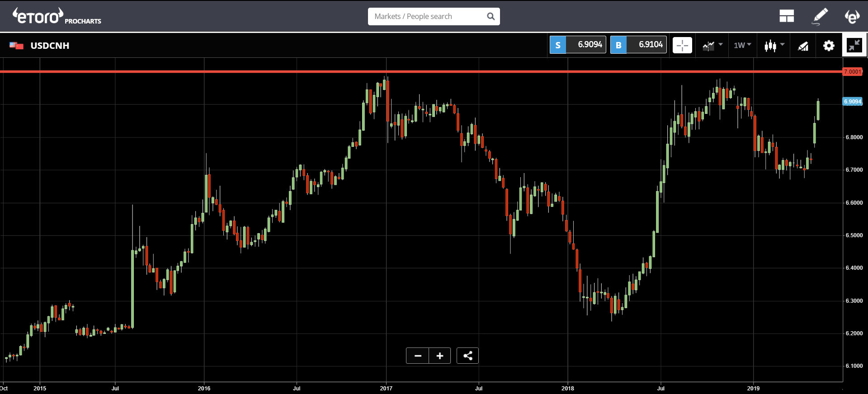Click the eToro bull icon at top right
The image size is (868, 394).
[852, 17]
